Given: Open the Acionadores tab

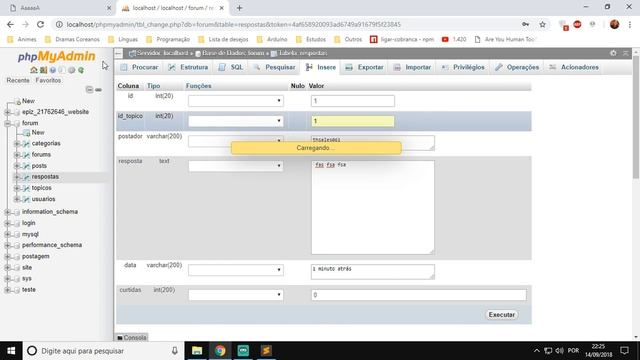Looking at the screenshot, I should point(574,67).
